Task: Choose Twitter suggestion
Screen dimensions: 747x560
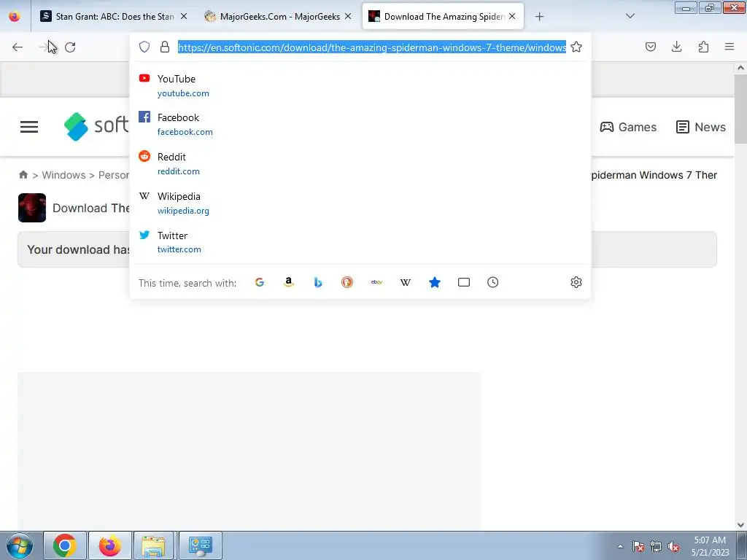Action: [x=360, y=242]
